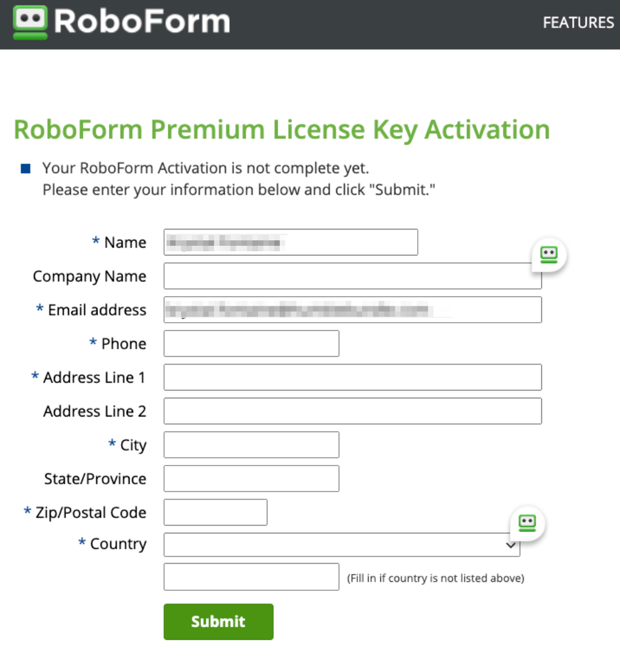Open the FEATURES menu
This screenshot has width=620, height=672.
(578, 22)
